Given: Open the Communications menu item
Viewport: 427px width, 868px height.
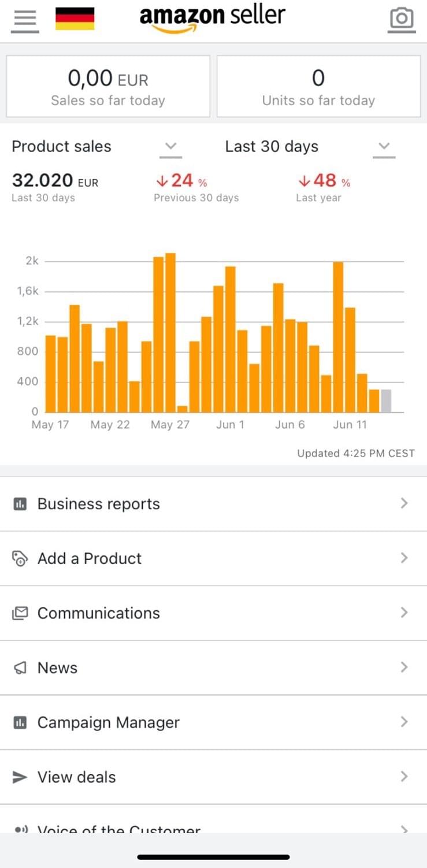Looking at the screenshot, I should coord(98,613).
